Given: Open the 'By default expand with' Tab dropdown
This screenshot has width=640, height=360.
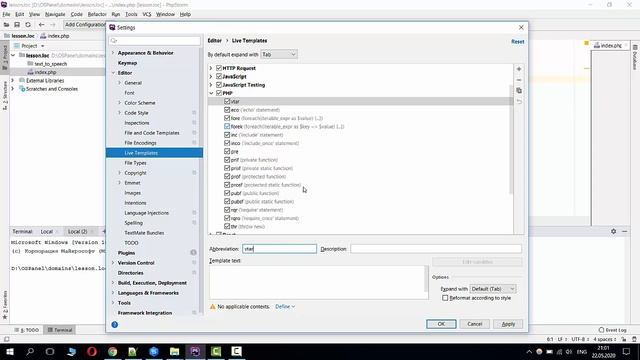Looking at the screenshot, I should [x=279, y=54].
